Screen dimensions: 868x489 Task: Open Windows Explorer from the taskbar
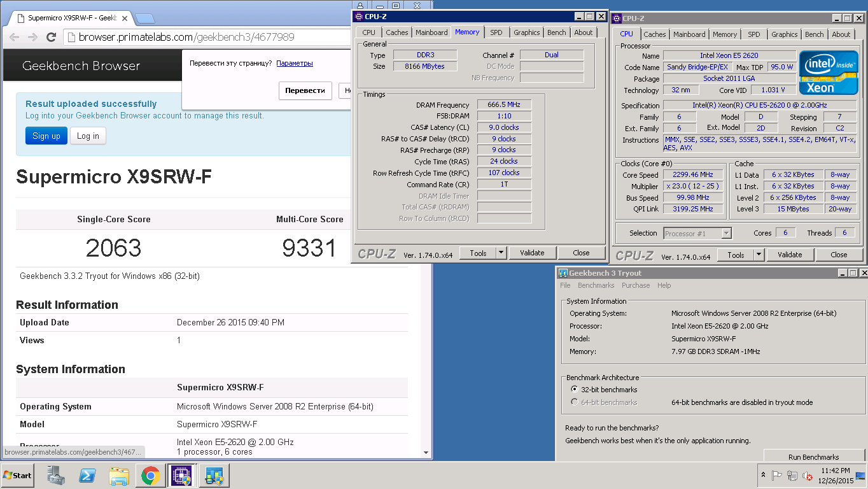tap(119, 476)
